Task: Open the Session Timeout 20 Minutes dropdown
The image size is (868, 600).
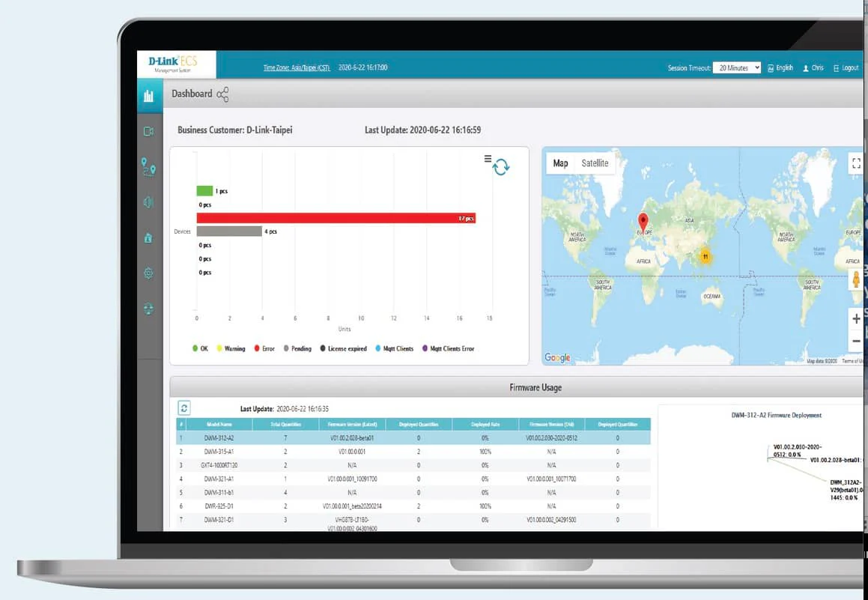Action: coord(737,67)
